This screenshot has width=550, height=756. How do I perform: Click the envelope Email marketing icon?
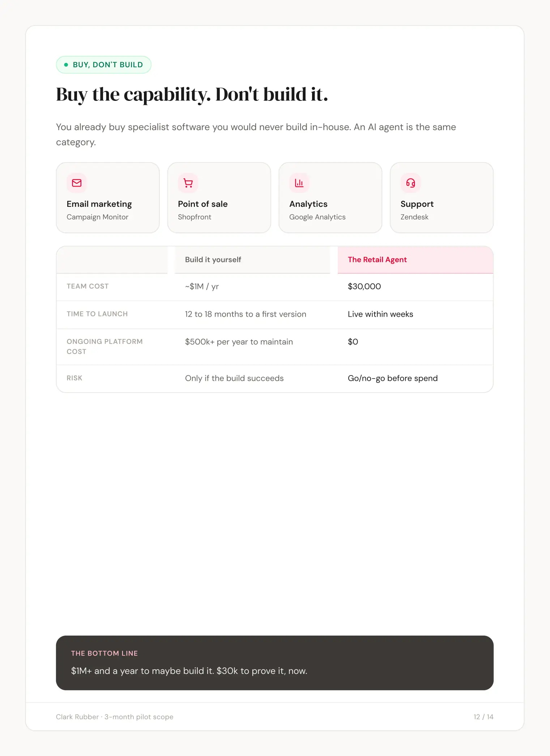pyautogui.click(x=77, y=183)
